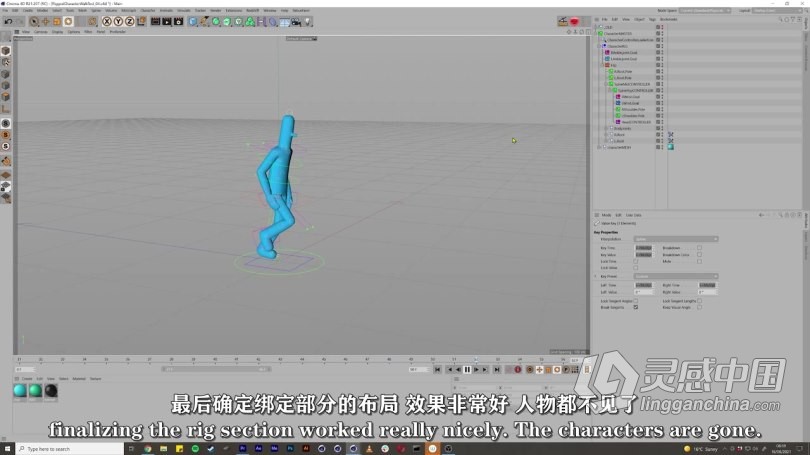Screen dimensions: 810x455
Task: Open the viewport Display menu
Action: click(x=57, y=32)
